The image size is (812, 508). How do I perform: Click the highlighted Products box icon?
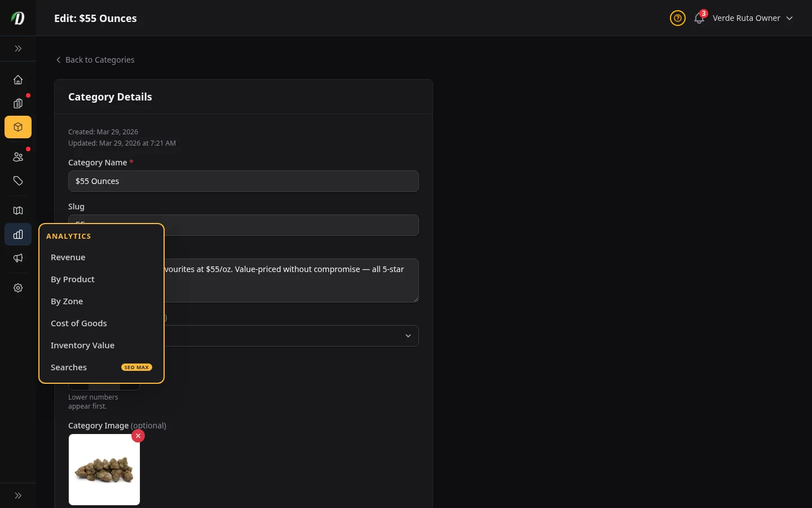[x=18, y=127]
